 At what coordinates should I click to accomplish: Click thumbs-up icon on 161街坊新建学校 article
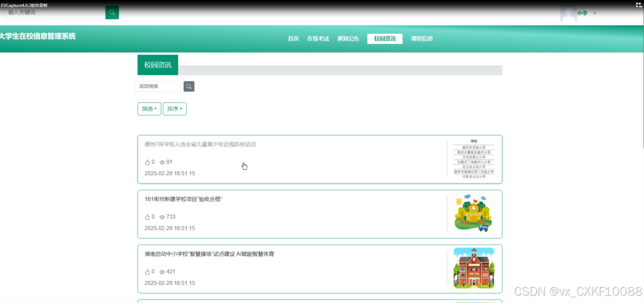tap(147, 217)
